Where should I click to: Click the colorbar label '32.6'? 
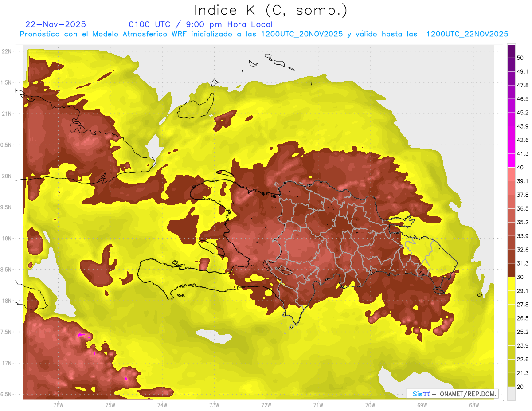pos(522,250)
